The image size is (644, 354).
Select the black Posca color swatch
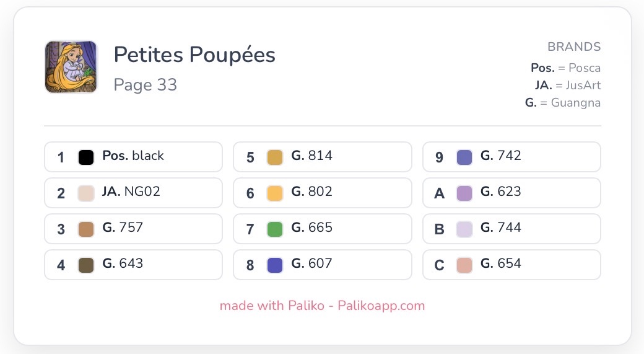click(86, 157)
